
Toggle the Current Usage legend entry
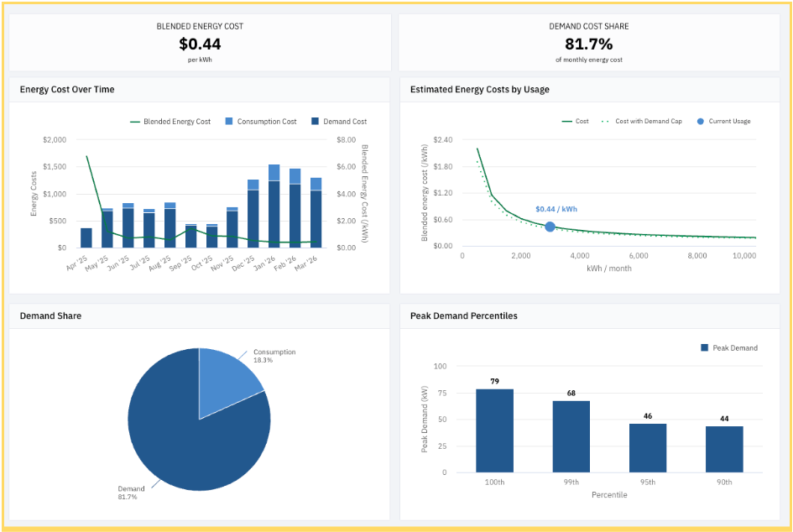click(723, 122)
